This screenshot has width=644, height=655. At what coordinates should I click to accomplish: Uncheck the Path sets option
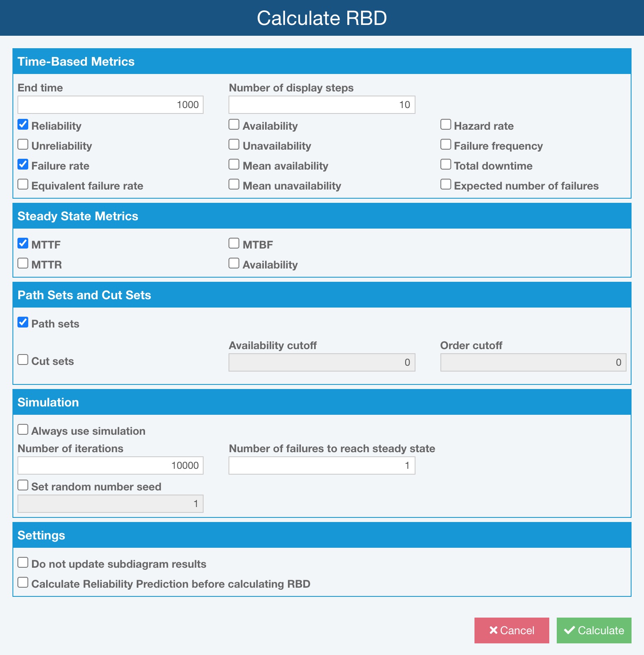(x=23, y=323)
